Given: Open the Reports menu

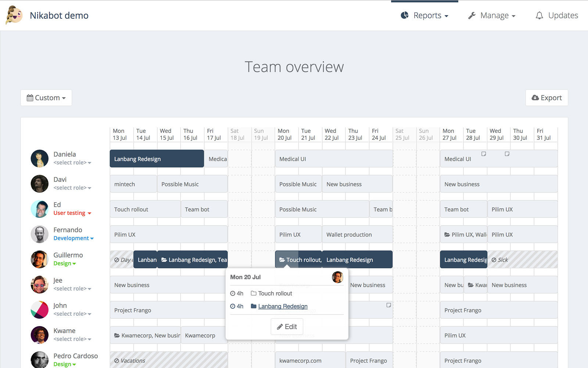Looking at the screenshot, I should 424,15.
